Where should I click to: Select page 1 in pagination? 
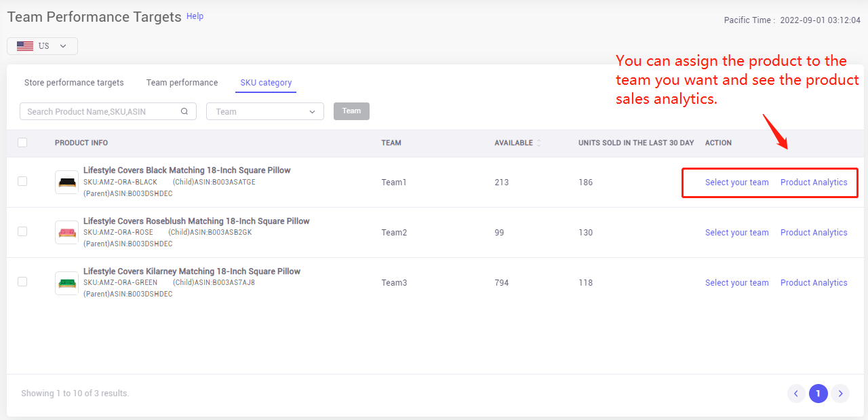pyautogui.click(x=818, y=394)
